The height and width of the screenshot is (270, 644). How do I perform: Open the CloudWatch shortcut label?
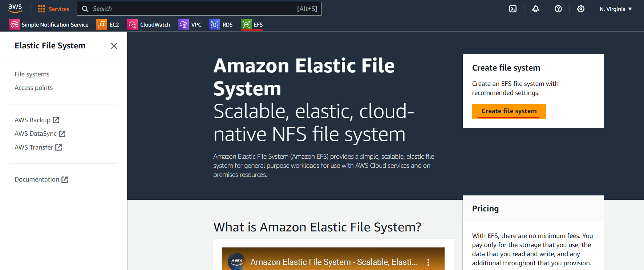(155, 25)
